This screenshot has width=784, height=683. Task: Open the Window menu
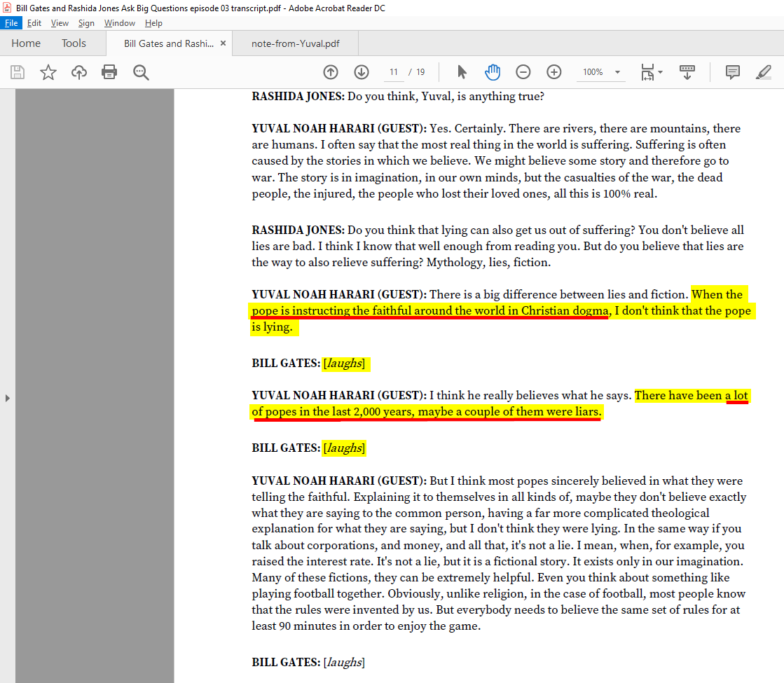pos(120,23)
